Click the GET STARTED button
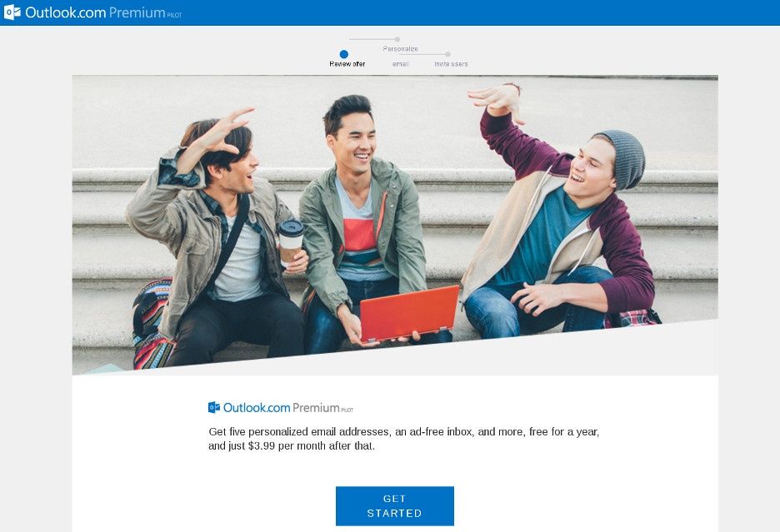 (x=395, y=505)
